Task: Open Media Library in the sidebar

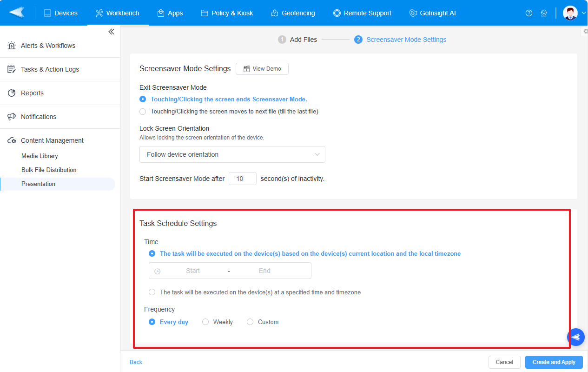Action: (x=40, y=155)
